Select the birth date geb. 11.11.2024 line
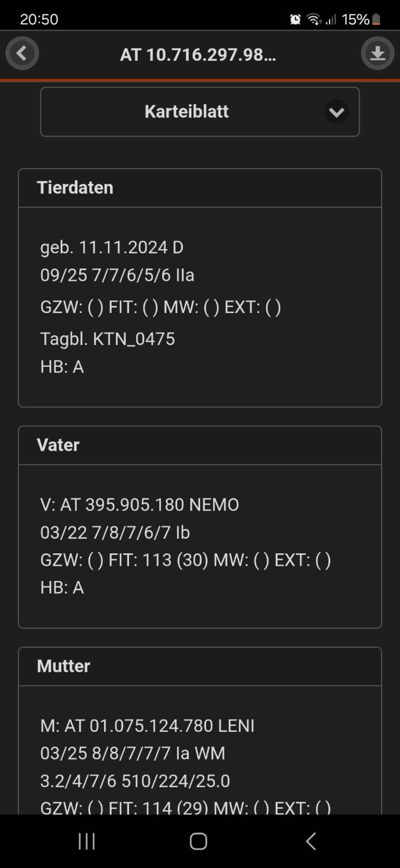The height and width of the screenshot is (868, 400). point(111,248)
